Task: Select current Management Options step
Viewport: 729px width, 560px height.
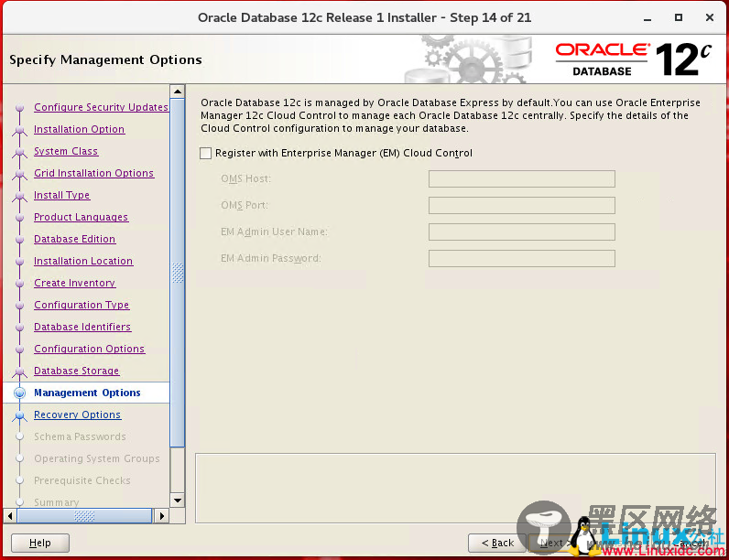Action: pos(87,393)
